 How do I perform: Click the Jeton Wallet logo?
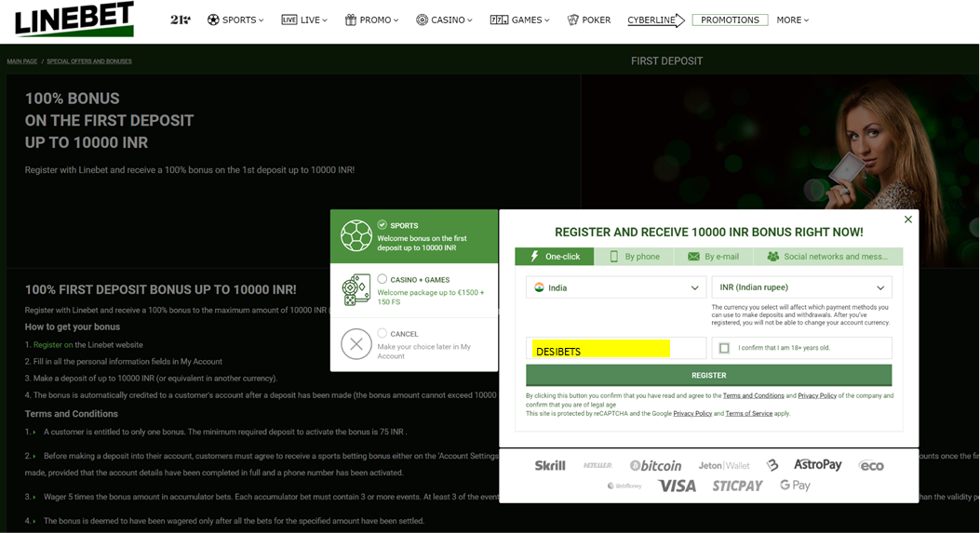[x=724, y=465]
